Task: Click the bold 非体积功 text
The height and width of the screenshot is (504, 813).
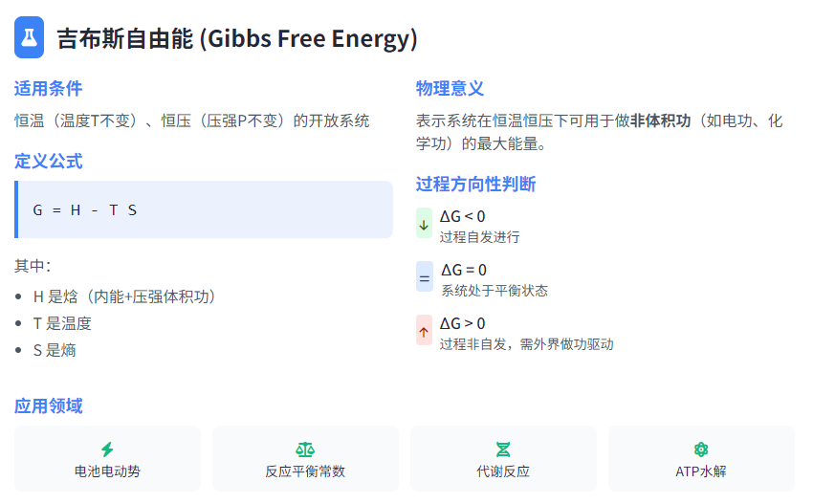Action: pyautogui.click(x=661, y=121)
